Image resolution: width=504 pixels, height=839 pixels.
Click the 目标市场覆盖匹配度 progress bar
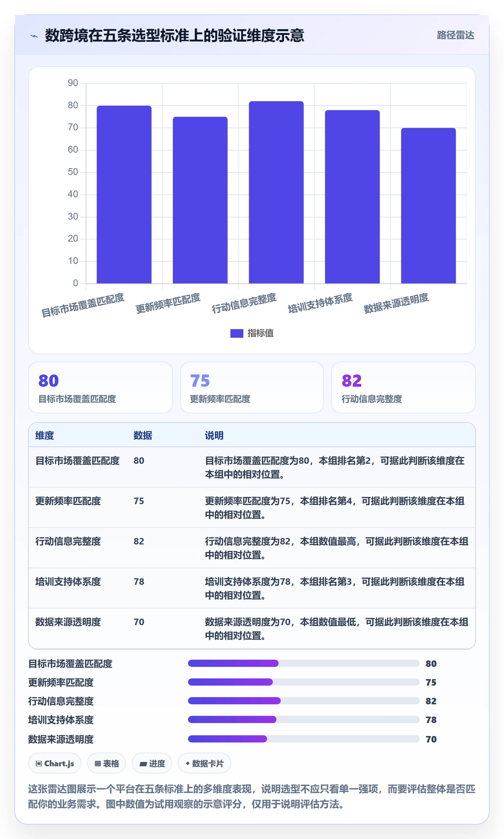pos(304,663)
